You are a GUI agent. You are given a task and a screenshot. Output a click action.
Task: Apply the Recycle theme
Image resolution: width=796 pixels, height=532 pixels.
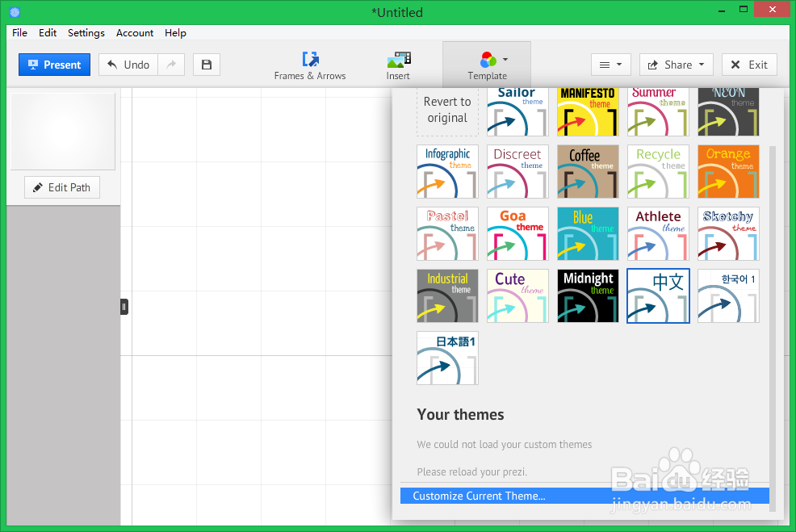(658, 172)
